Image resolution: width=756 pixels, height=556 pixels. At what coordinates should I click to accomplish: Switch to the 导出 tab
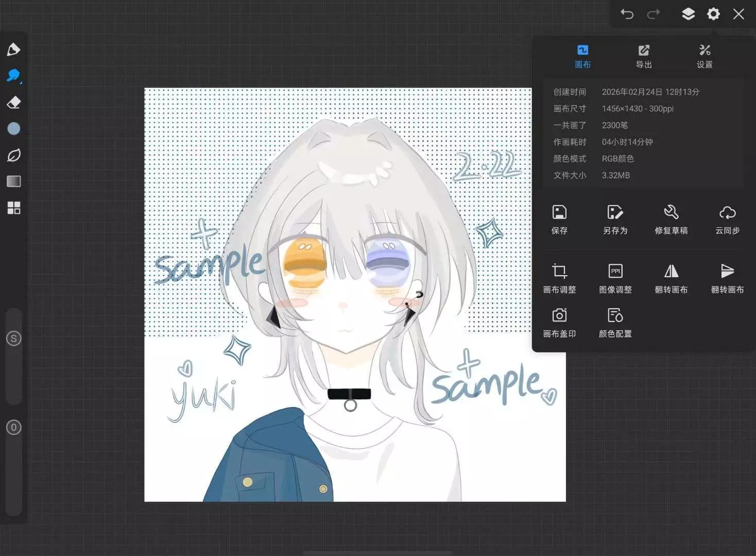644,57
